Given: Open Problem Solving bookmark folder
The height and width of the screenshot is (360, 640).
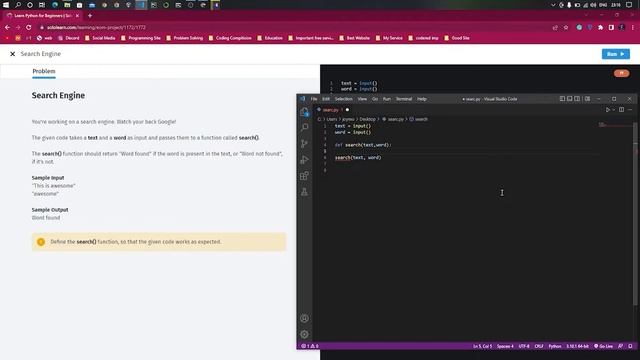Looking at the screenshot, I should (x=184, y=38).
